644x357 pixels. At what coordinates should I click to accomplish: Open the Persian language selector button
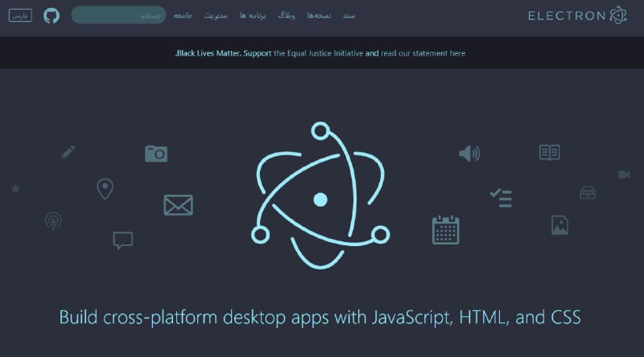20,15
